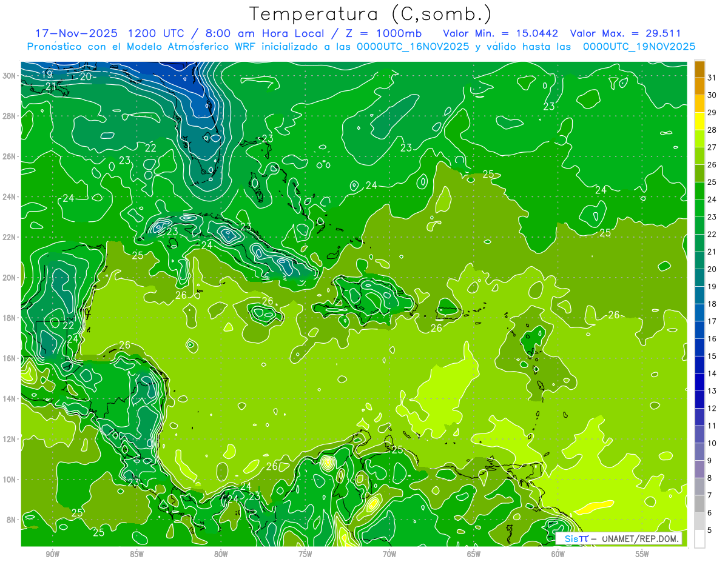Viewport: 728px width, 562px height.
Task: Click the "Valor Min. = 15.0442" readout
Action: click(500, 33)
